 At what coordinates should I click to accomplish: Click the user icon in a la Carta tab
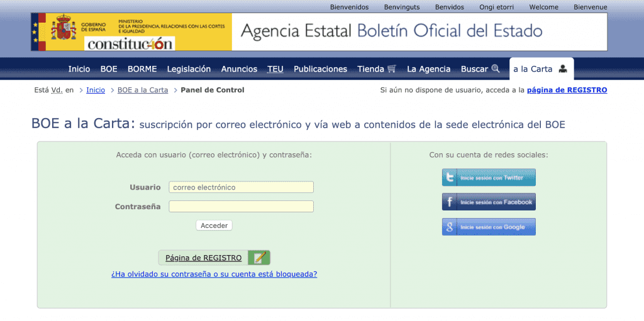[563, 68]
